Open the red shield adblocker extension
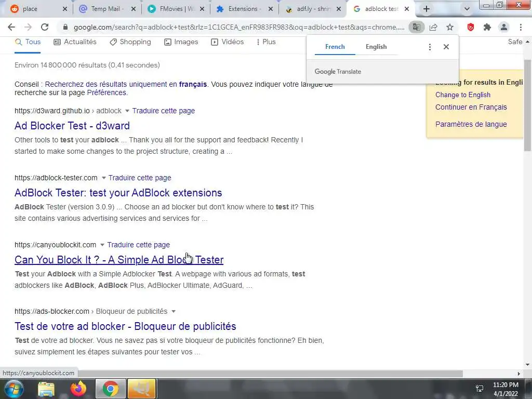The image size is (532, 399). coord(471,27)
